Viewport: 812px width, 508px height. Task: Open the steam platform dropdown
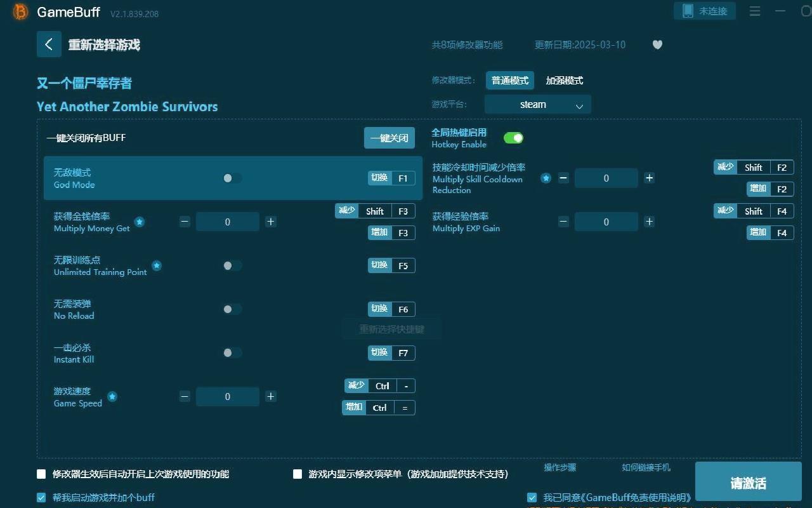(x=537, y=104)
